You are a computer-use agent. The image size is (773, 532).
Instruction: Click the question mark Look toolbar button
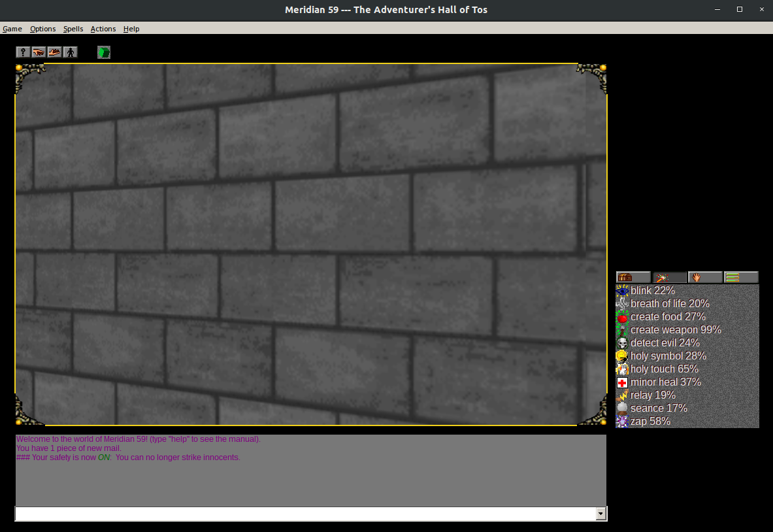click(23, 52)
